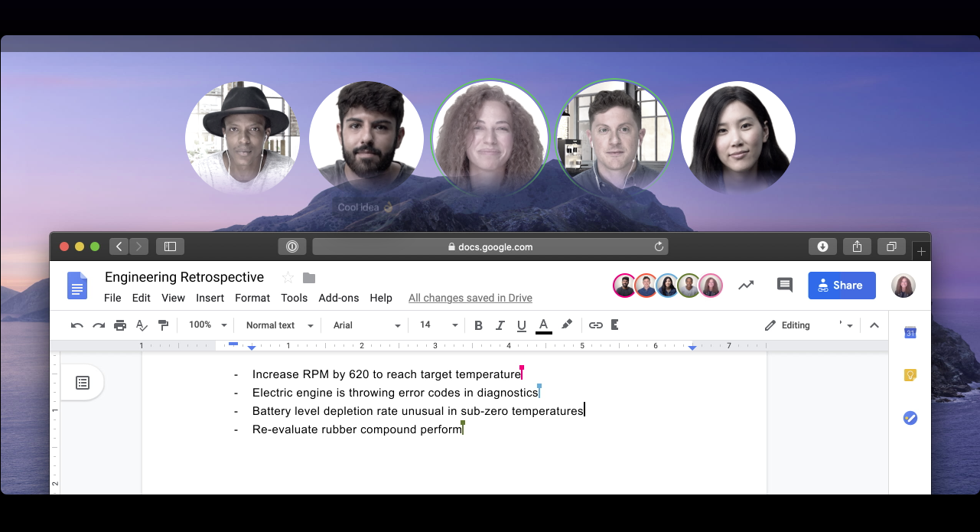Click the left indent marker on the ruler

click(x=252, y=348)
